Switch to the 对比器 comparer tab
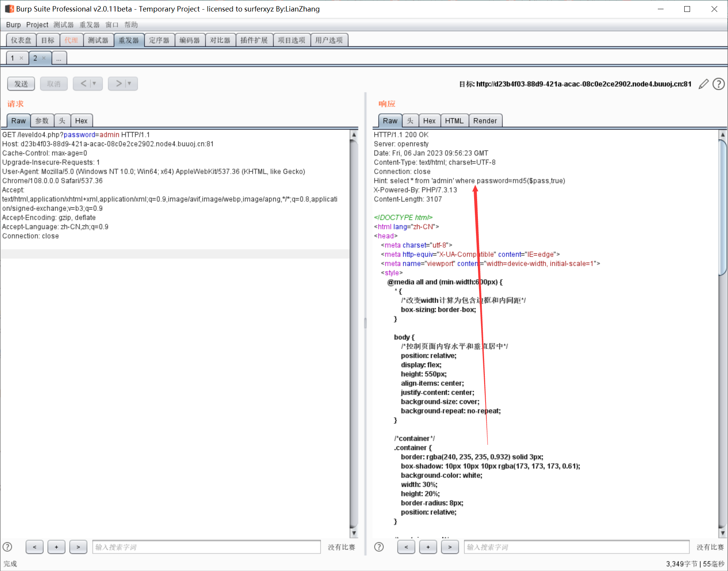728x571 pixels. 220,40
